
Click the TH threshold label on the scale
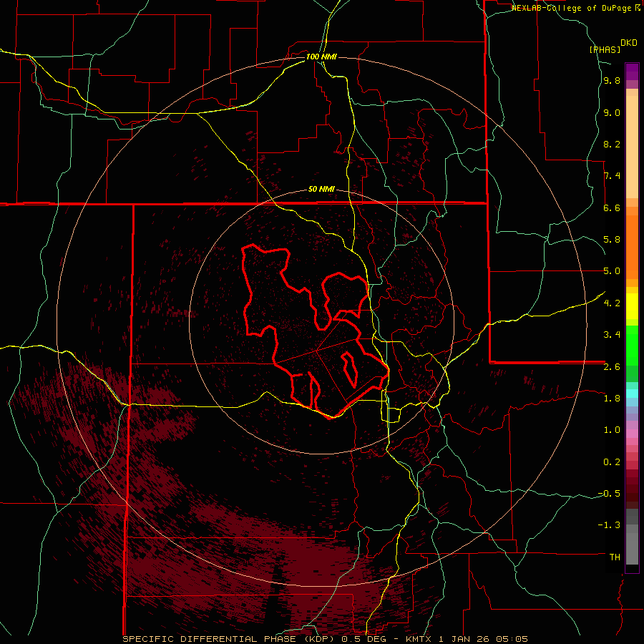[615, 557]
